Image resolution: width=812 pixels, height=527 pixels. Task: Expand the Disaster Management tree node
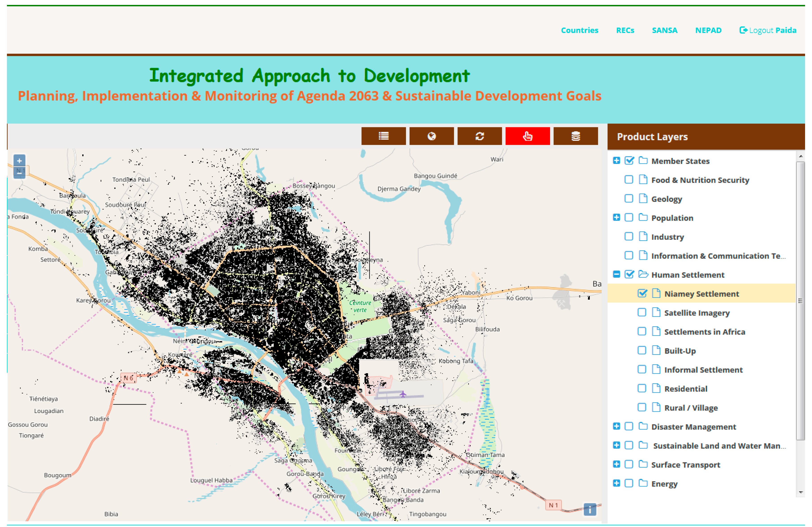click(616, 426)
